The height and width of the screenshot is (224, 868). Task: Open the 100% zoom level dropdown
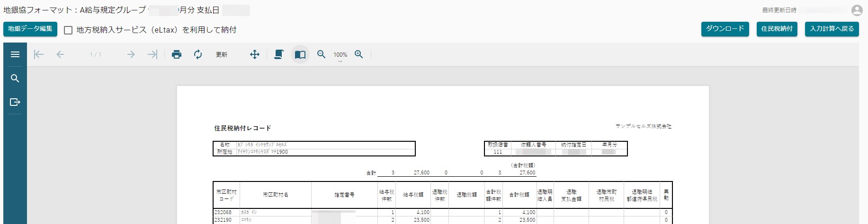[340, 55]
